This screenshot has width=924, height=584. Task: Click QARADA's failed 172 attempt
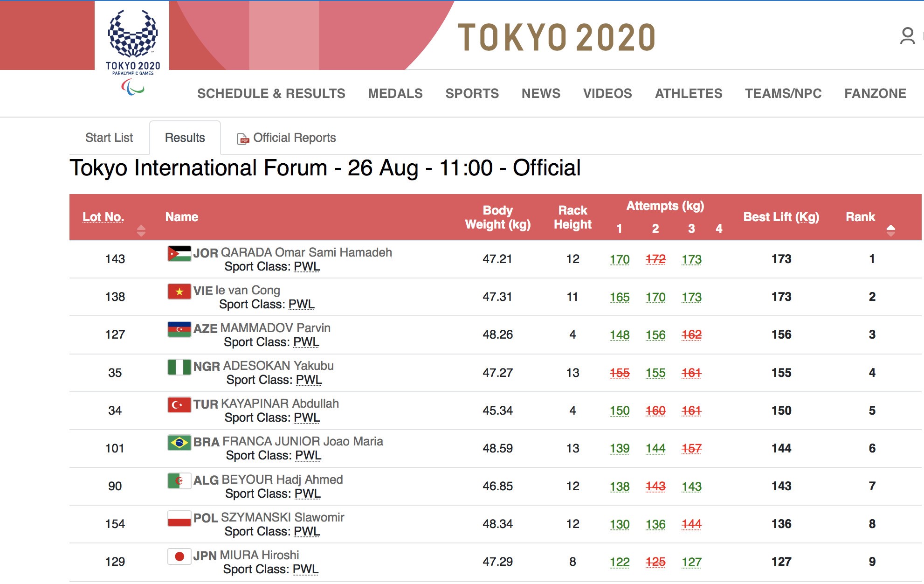655,259
